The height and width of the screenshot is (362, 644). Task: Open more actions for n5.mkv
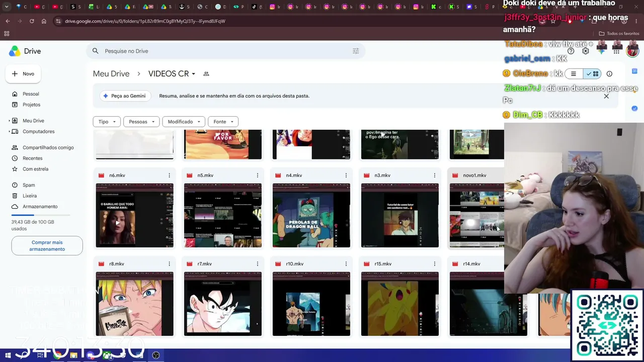coord(258,175)
